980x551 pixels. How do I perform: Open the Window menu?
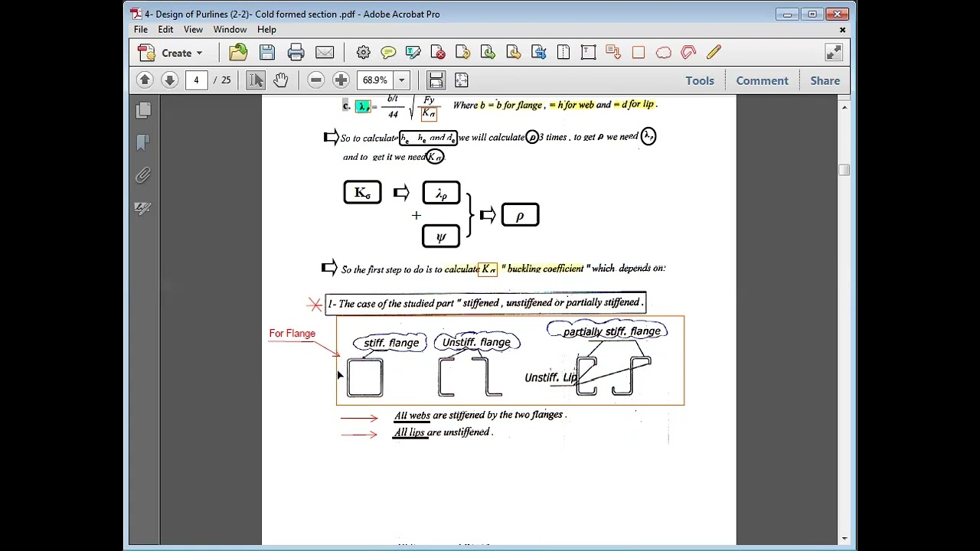(x=230, y=29)
